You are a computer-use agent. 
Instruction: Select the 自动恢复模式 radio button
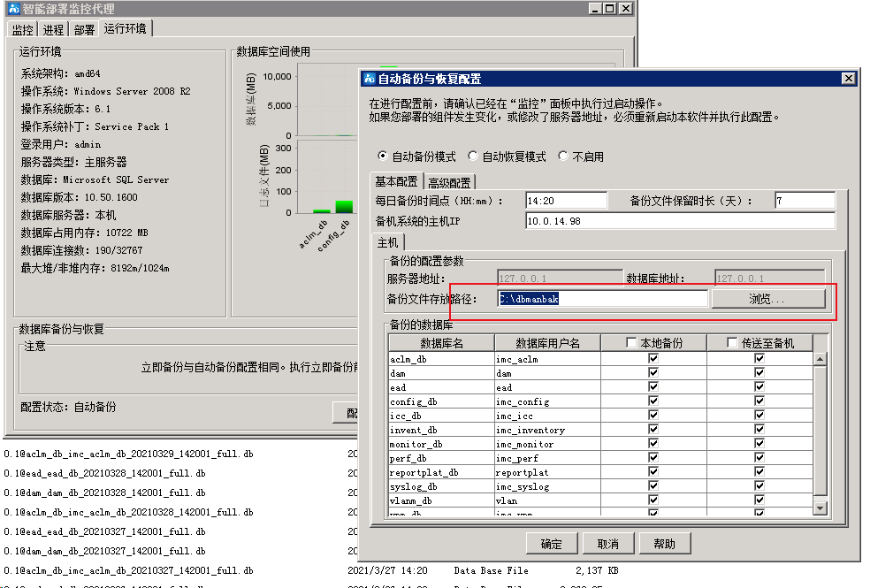click(473, 157)
